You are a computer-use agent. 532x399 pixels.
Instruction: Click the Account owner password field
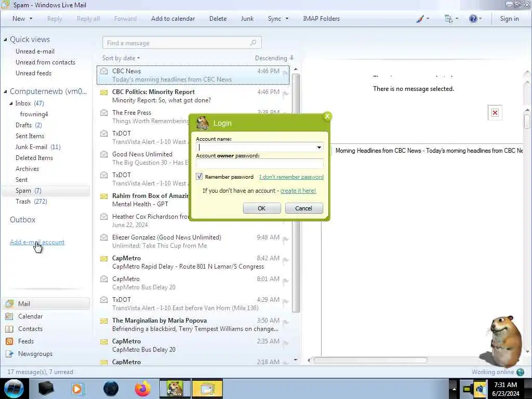coord(260,164)
